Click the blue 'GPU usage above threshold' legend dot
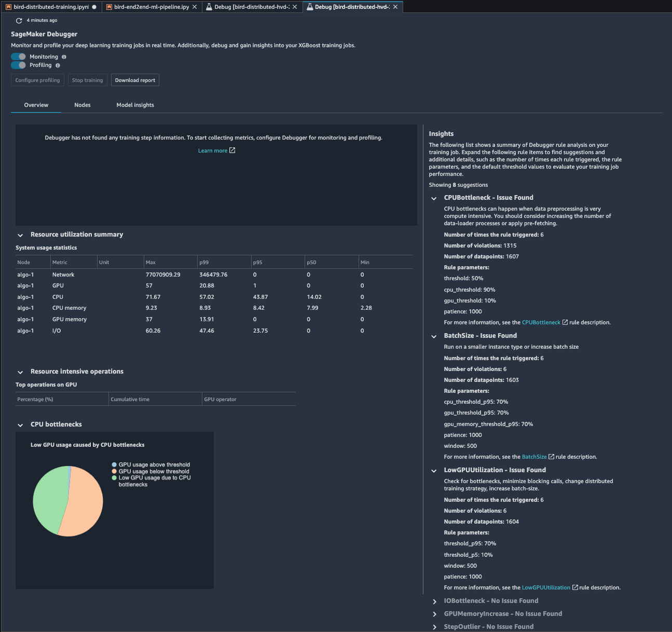The width and height of the screenshot is (672, 632). [x=114, y=465]
